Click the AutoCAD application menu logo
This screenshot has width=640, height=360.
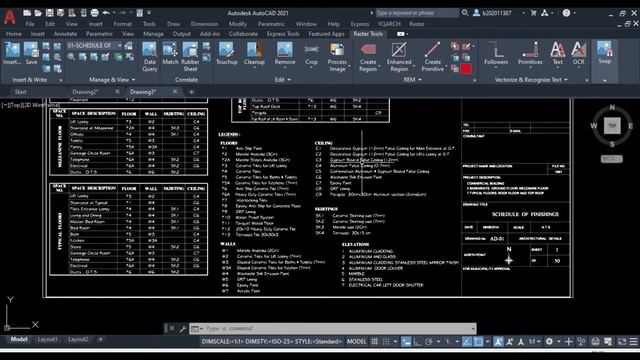10,17
